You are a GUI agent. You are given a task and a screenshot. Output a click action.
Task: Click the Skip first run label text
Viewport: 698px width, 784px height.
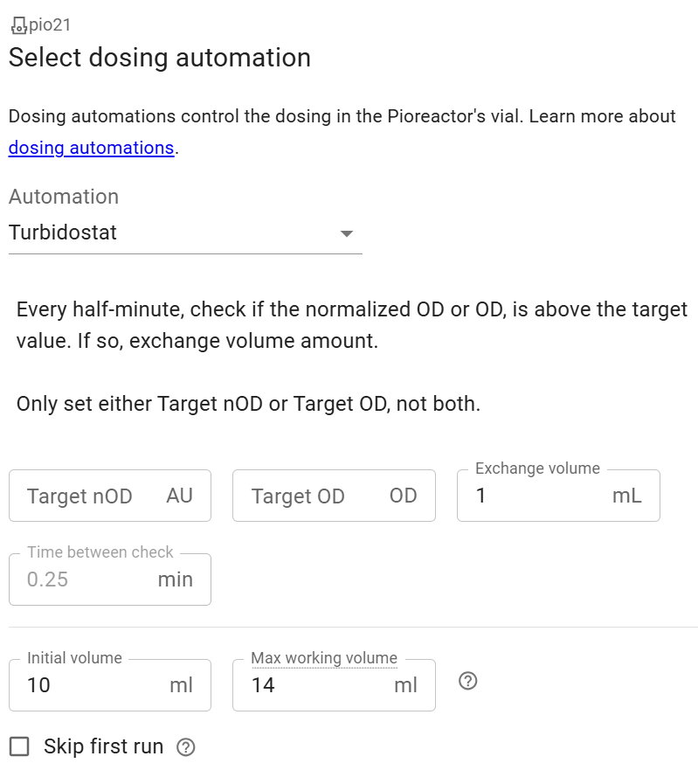(103, 746)
